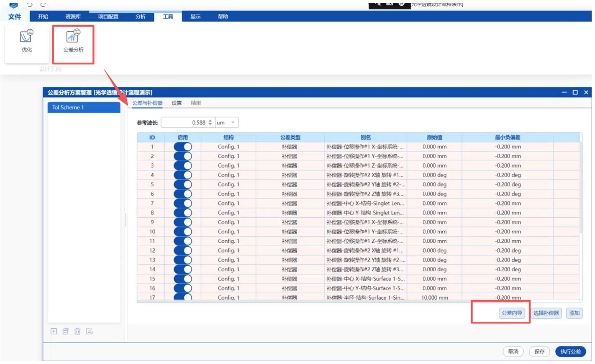Add a new tolerance scheme
This screenshot has height=364, width=595.
click(54, 331)
